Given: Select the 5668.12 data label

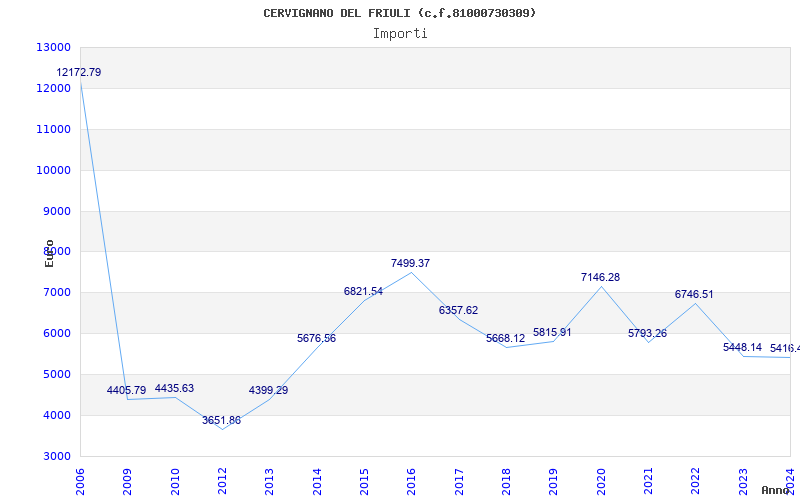Looking at the screenshot, I should tap(506, 338).
